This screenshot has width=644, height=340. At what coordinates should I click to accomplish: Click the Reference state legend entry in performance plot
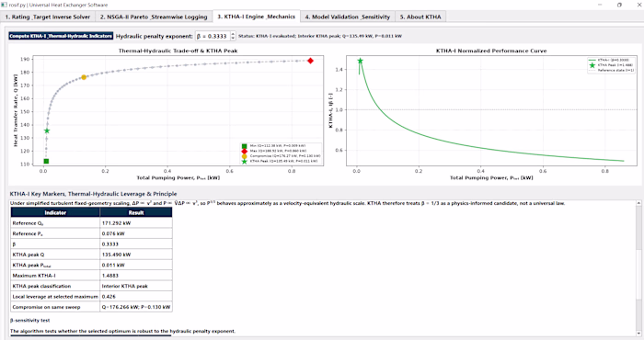[x=611, y=70]
